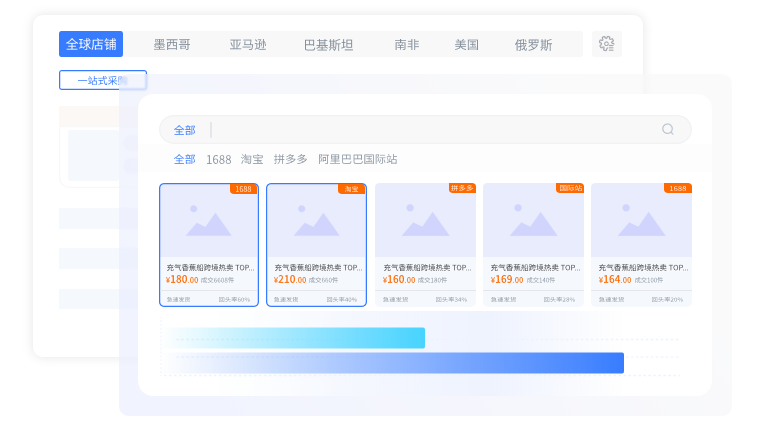
Task: Open product image priced ¥210.00
Action: pos(317,221)
